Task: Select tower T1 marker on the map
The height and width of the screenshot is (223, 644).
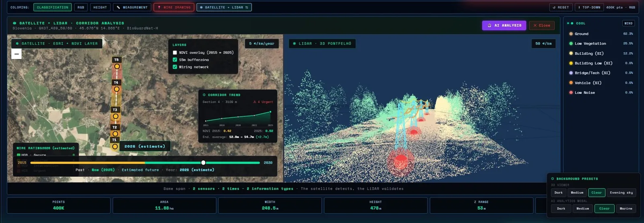Action: (x=115, y=147)
